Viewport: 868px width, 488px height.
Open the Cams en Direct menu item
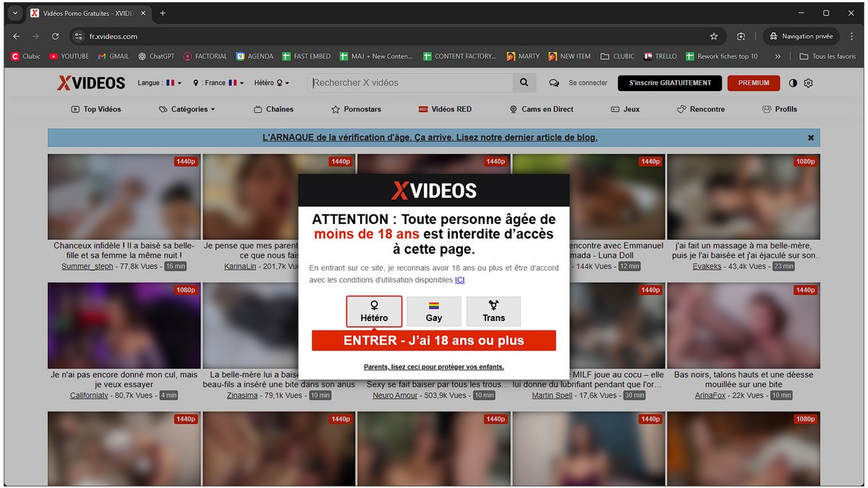pos(542,109)
